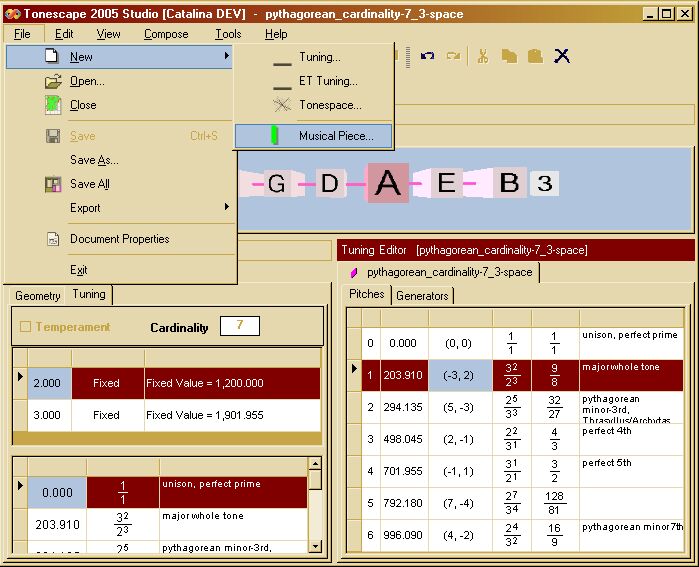
Task: Click 'Fixed Value = 1,901.955' cell
Action: [232, 415]
